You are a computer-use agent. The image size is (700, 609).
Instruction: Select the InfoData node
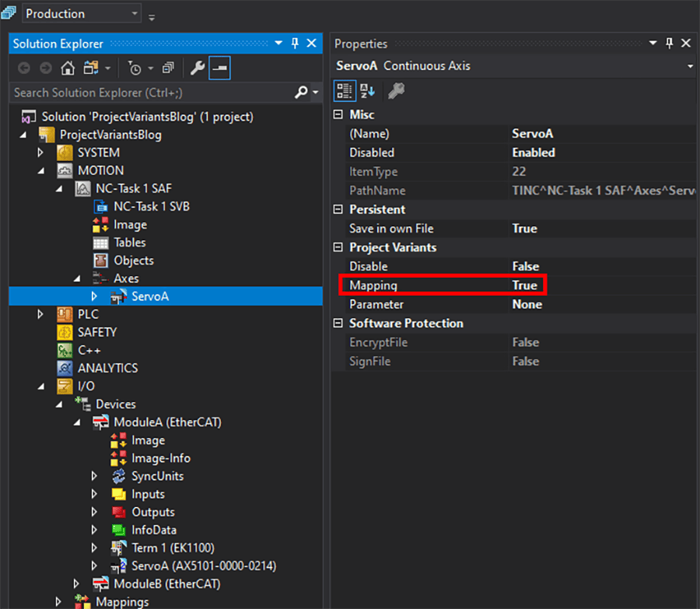tap(153, 530)
